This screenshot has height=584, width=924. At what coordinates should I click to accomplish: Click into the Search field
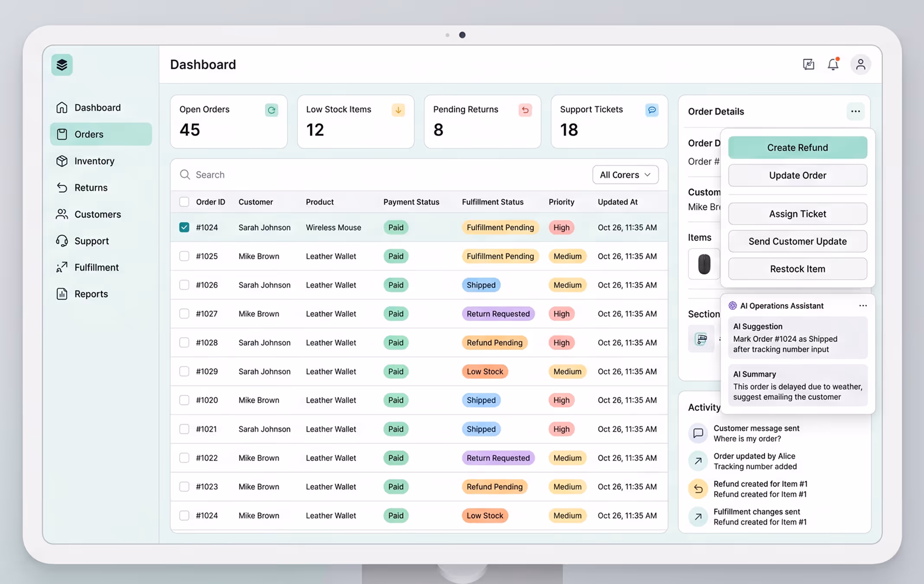(x=381, y=174)
